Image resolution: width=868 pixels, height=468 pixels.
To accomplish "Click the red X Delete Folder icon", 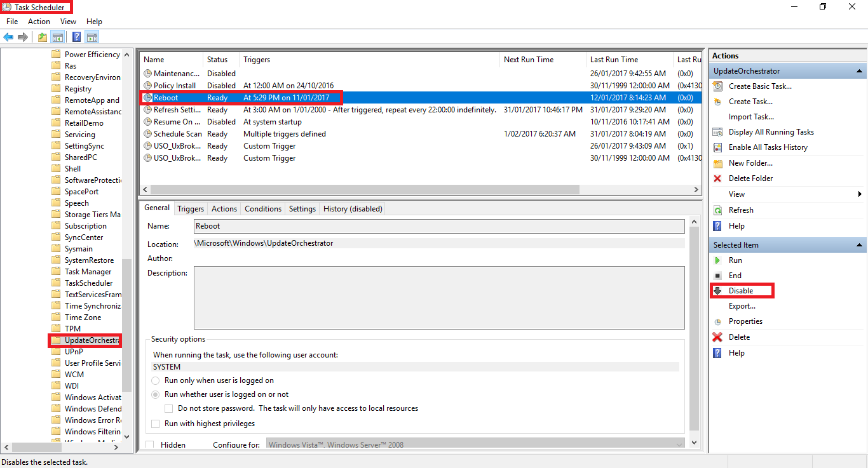I will [717, 178].
